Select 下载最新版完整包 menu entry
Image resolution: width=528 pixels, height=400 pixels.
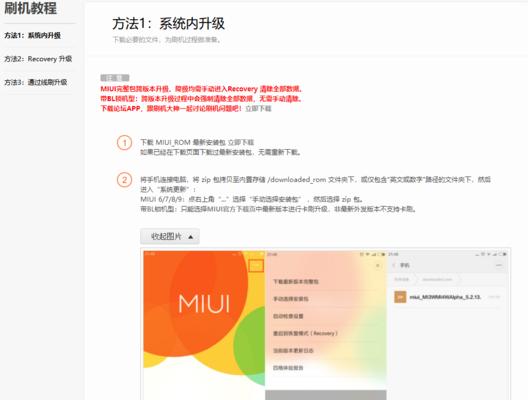[x=296, y=281]
